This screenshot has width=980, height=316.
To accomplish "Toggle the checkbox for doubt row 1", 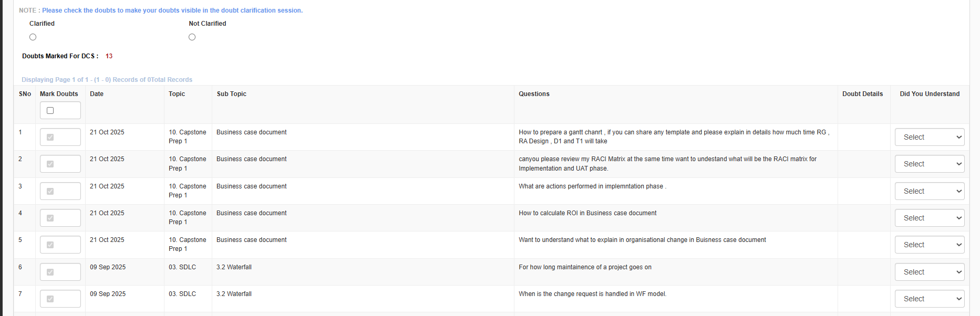I will (50, 138).
